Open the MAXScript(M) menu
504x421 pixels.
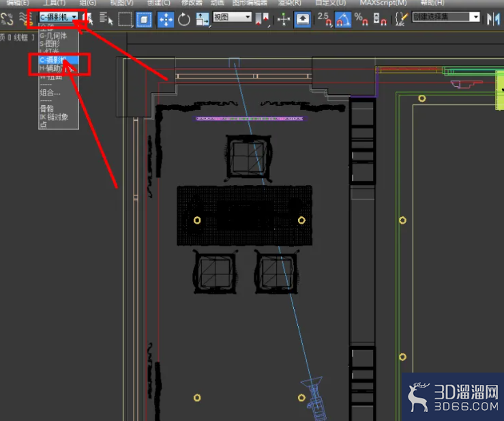[x=383, y=3]
